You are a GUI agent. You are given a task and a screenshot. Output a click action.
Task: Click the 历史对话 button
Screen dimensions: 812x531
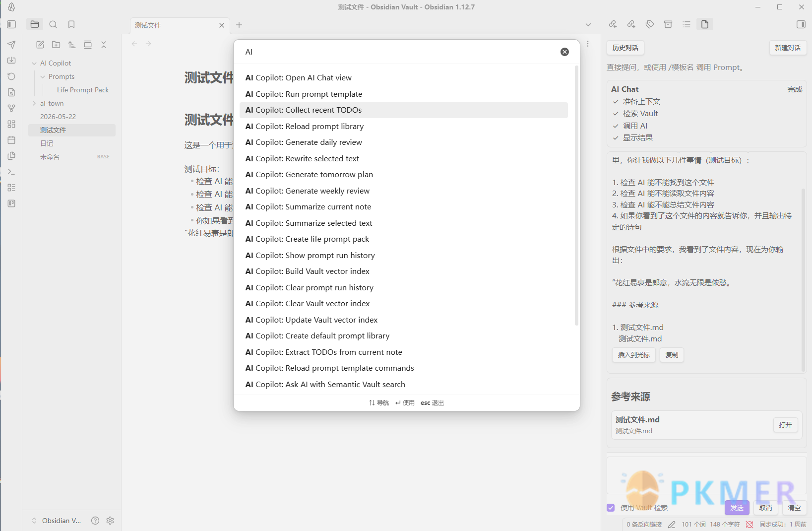click(625, 48)
